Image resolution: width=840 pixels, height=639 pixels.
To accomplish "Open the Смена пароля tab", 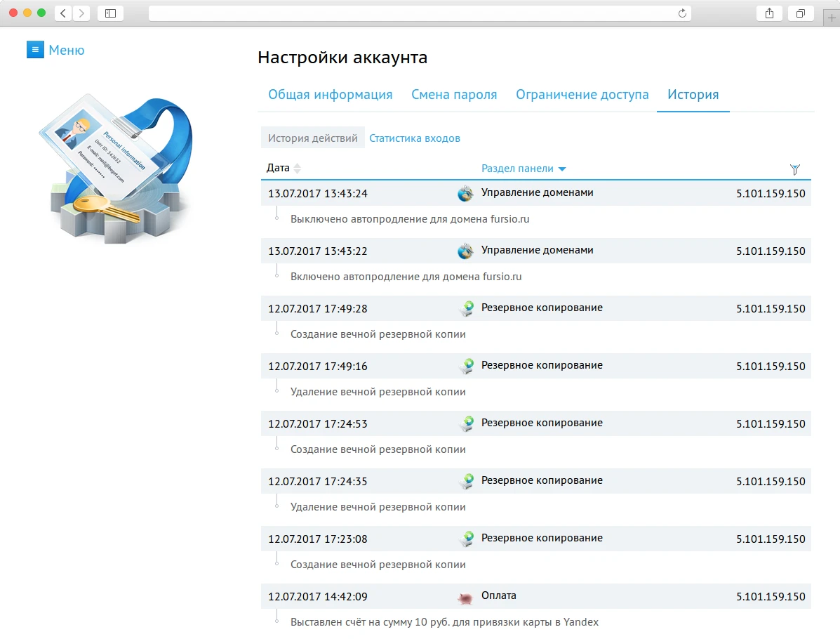I will tap(454, 95).
